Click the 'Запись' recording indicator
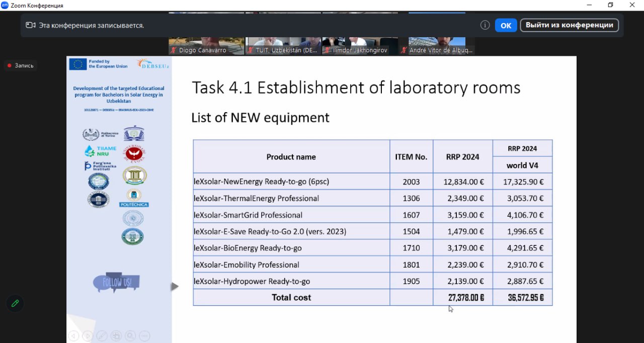This screenshot has height=343, width=644. tap(21, 65)
